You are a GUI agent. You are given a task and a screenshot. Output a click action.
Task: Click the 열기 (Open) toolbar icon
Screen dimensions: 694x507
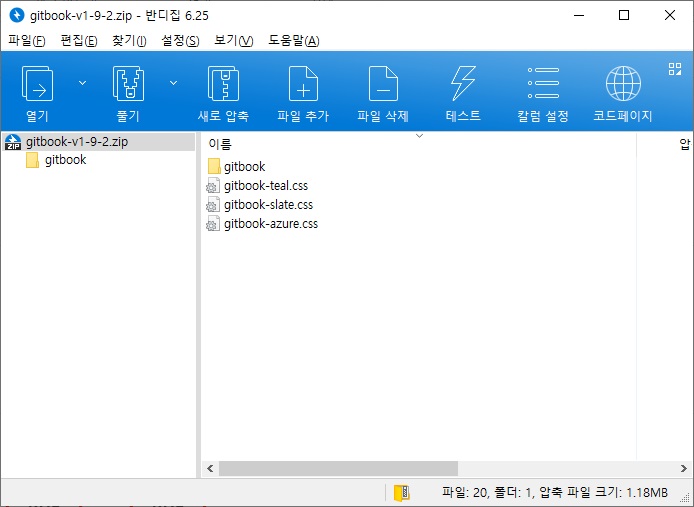38,84
